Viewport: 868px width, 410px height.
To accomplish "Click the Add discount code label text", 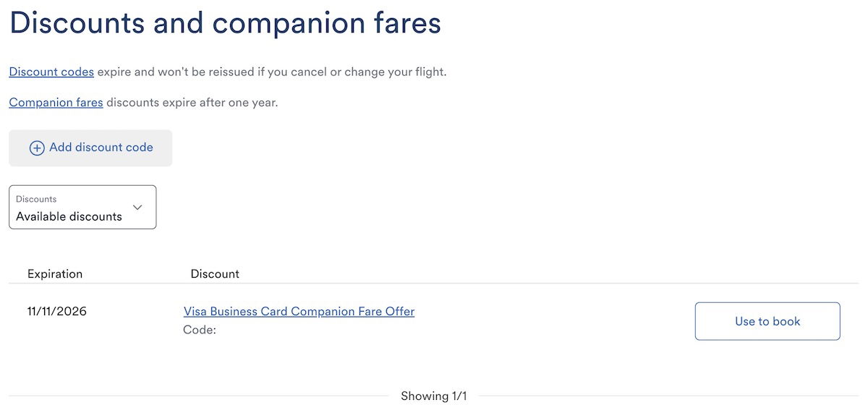I will point(101,148).
